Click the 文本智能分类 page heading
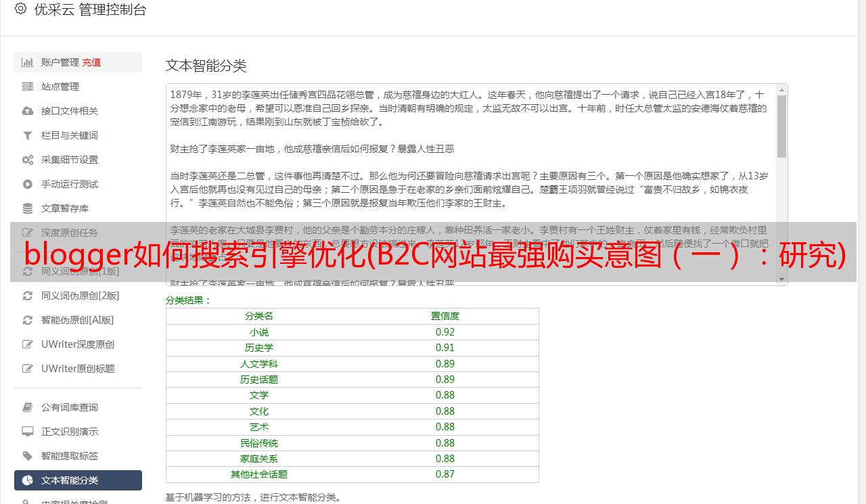Image resolution: width=866 pixels, height=504 pixels. pyautogui.click(x=206, y=66)
